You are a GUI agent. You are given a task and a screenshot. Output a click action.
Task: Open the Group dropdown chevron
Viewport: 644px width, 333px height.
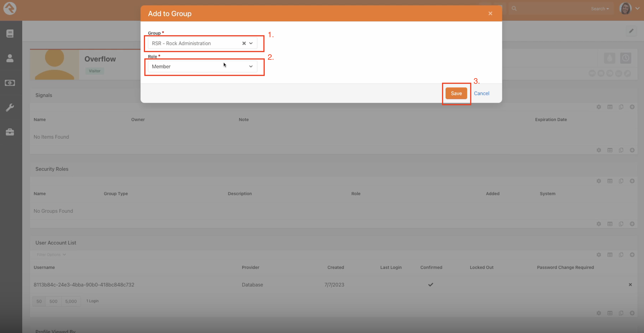251,43
